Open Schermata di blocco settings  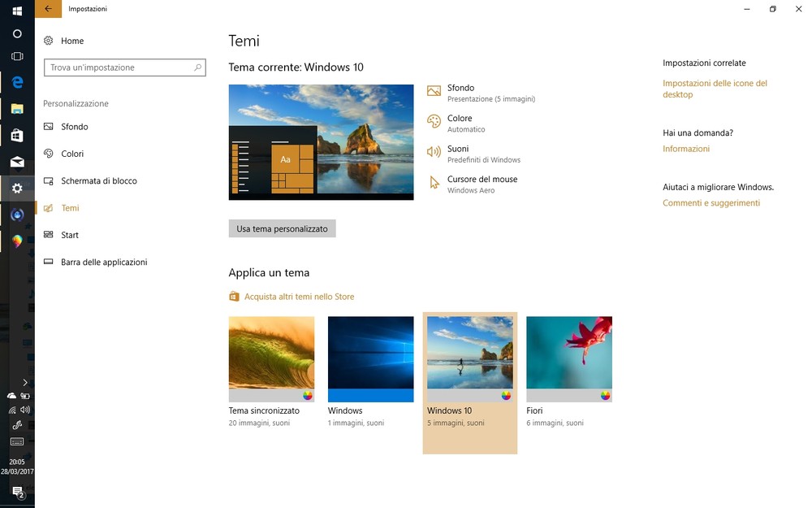pos(99,181)
